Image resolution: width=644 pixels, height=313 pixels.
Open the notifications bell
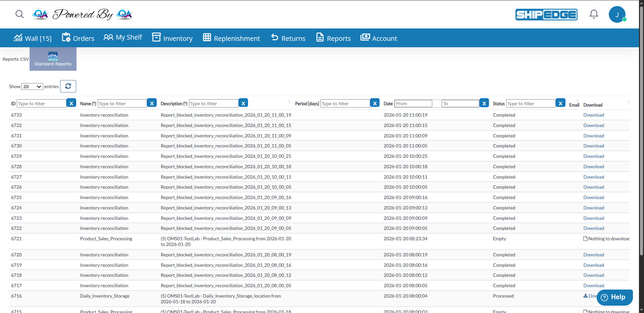(x=594, y=14)
